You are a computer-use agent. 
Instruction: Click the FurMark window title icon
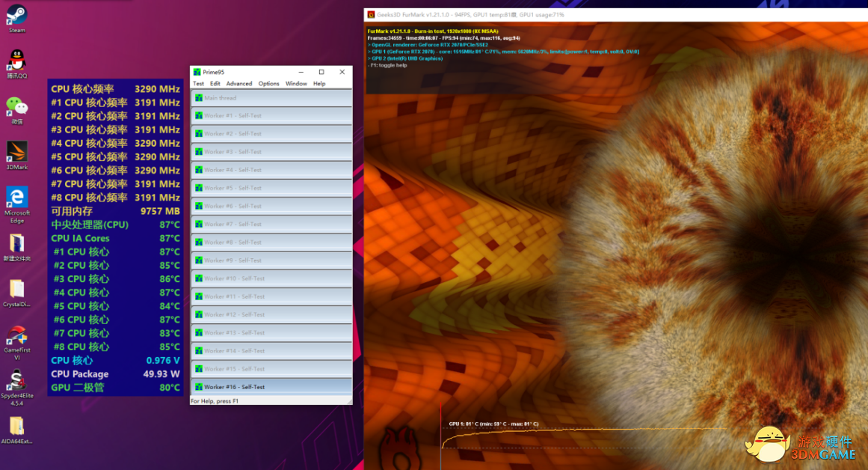[371, 15]
